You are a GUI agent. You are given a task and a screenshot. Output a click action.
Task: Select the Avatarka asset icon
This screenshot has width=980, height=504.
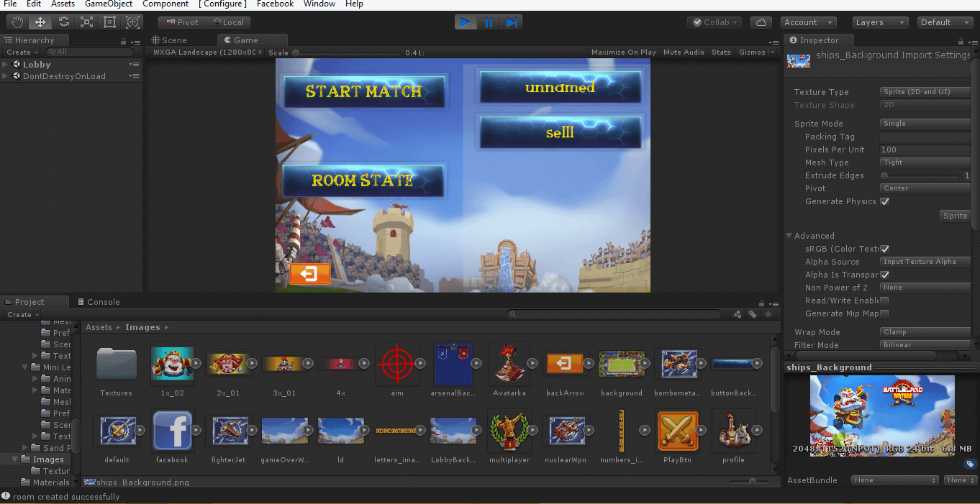[509, 364]
